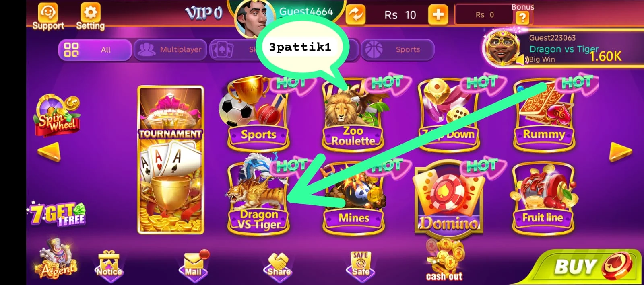The width and height of the screenshot is (644, 285).
Task: Open the Mail envelope icon
Action: [194, 264]
